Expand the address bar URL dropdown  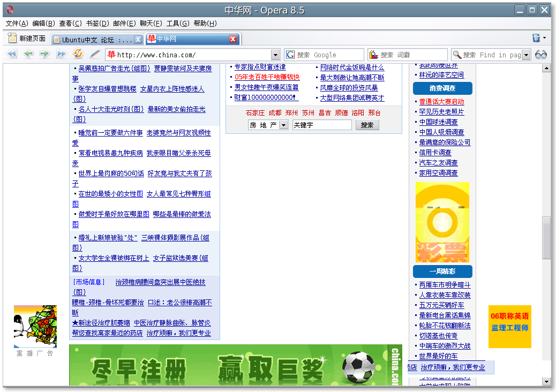coord(275,55)
